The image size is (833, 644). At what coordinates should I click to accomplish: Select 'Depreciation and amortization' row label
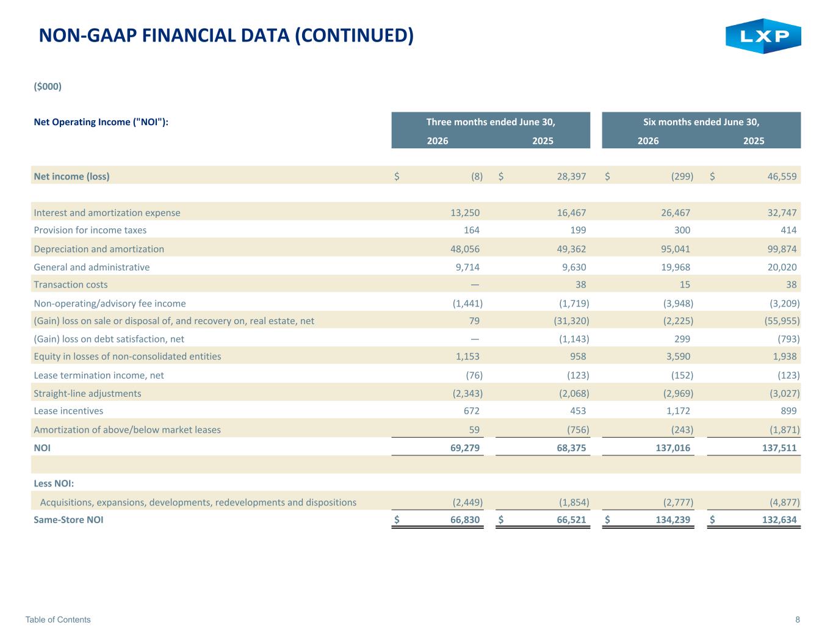tap(99, 249)
